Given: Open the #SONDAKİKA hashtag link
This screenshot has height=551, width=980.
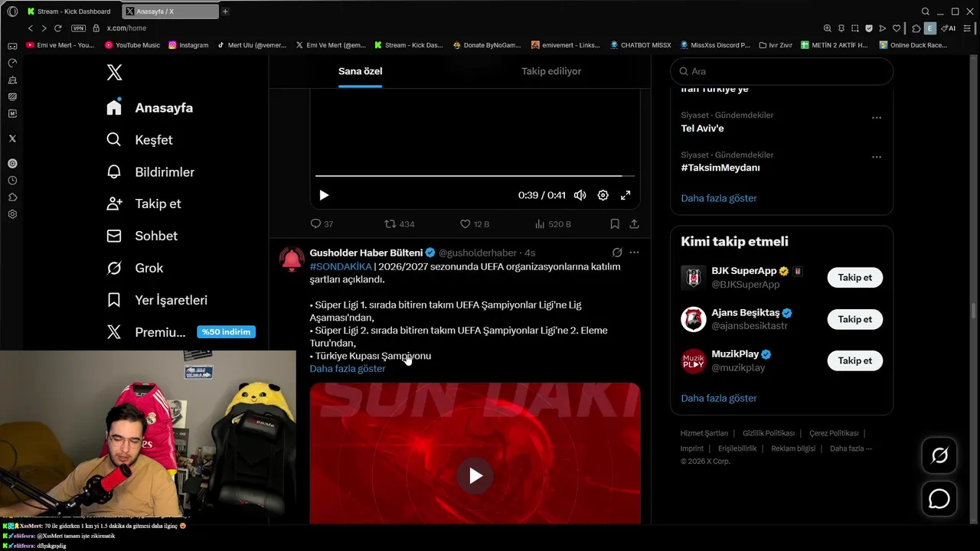Looking at the screenshot, I should (340, 266).
